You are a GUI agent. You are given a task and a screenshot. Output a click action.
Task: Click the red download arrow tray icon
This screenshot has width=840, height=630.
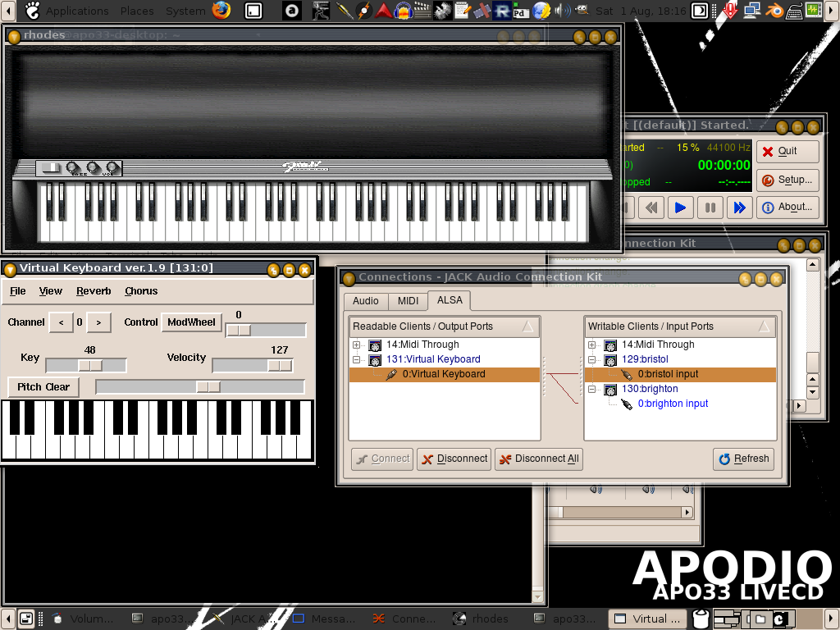click(729, 11)
